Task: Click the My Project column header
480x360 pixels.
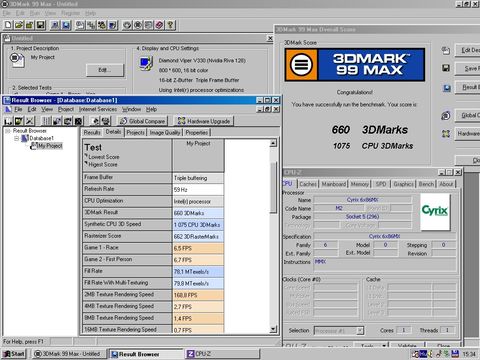Action: (198, 155)
